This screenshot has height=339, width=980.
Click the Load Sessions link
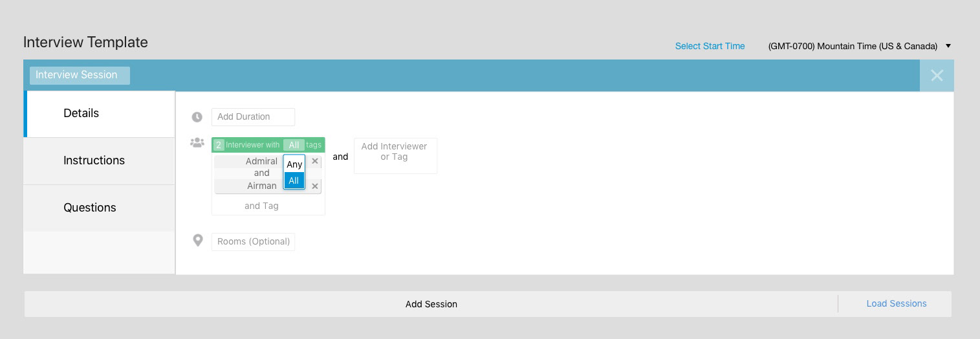[x=897, y=303]
